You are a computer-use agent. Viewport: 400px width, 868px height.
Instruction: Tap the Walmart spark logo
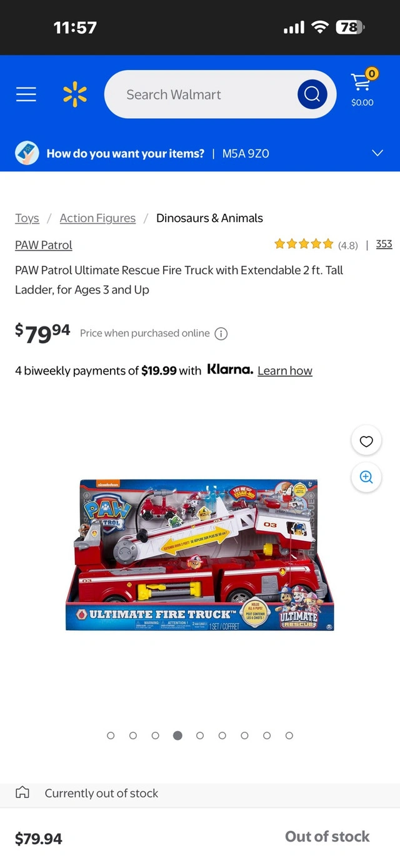(75, 94)
